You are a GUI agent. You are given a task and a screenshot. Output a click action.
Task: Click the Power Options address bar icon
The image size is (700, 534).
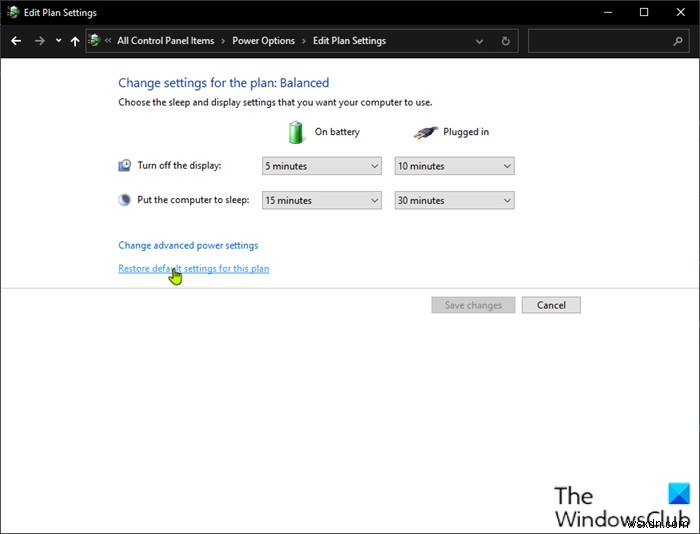[94, 41]
